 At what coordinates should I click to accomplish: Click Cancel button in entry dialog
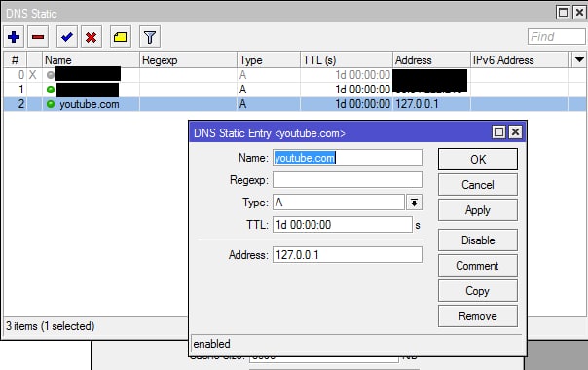[x=478, y=185]
